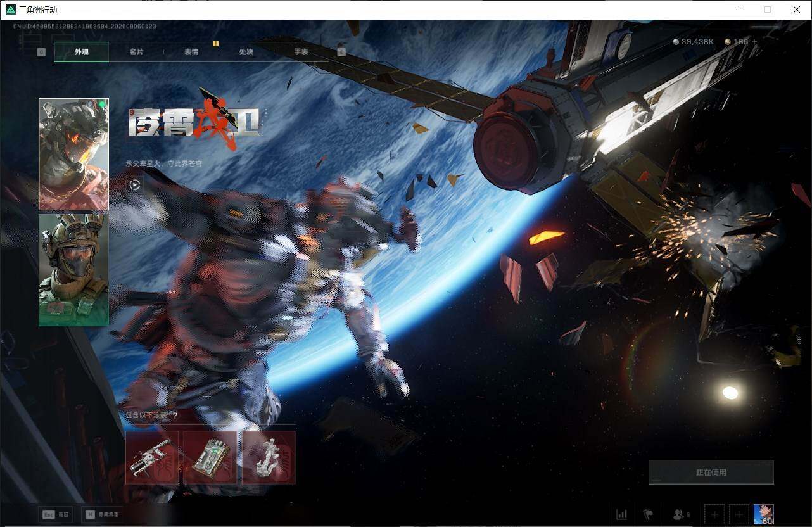
Task: Select the tan helmet soldier skin thumbnail
Action: [73, 270]
